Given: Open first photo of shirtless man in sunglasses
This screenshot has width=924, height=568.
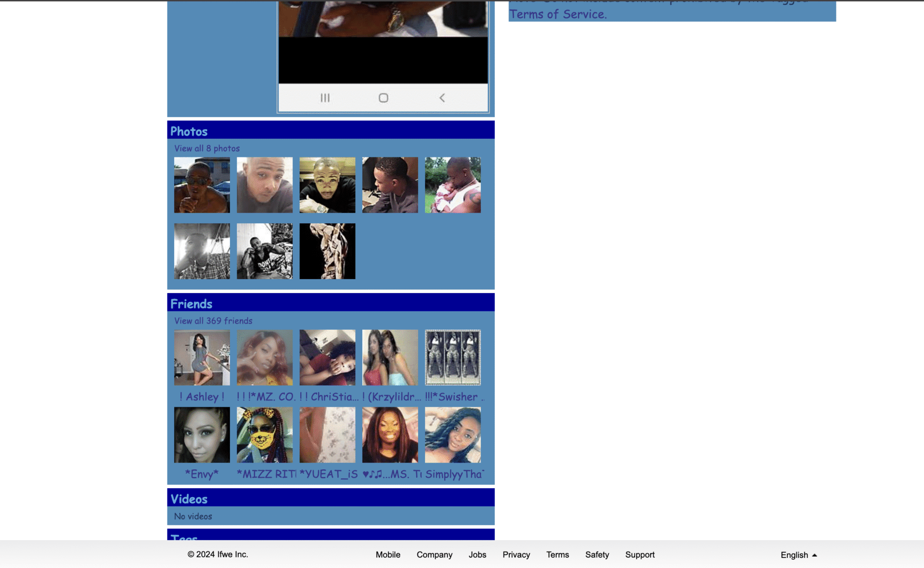Looking at the screenshot, I should [202, 185].
